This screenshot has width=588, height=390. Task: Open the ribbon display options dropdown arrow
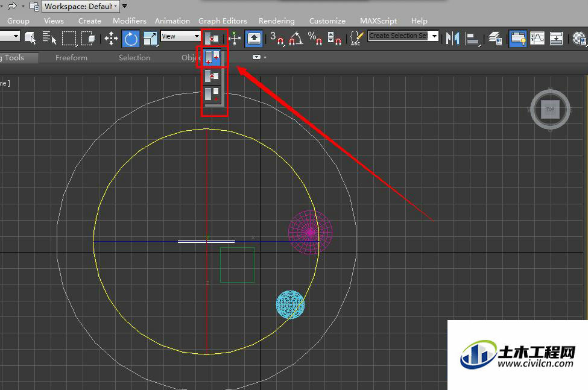click(x=265, y=57)
